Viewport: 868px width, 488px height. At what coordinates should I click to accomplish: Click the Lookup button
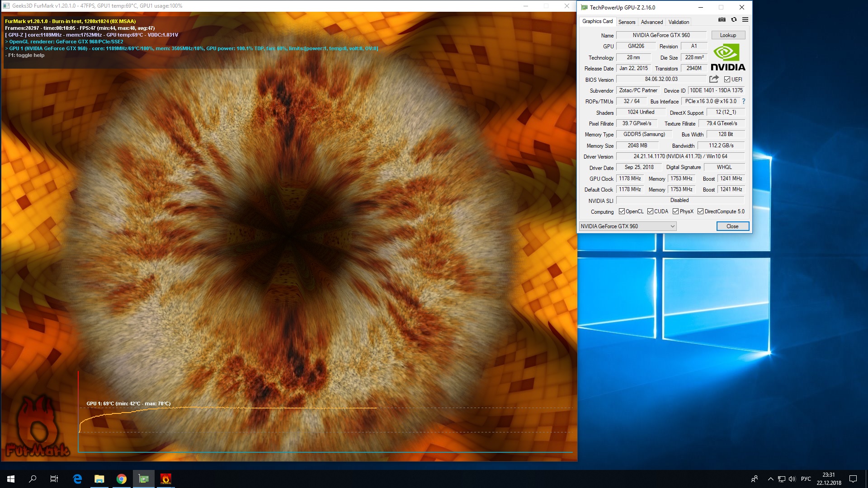(x=728, y=35)
